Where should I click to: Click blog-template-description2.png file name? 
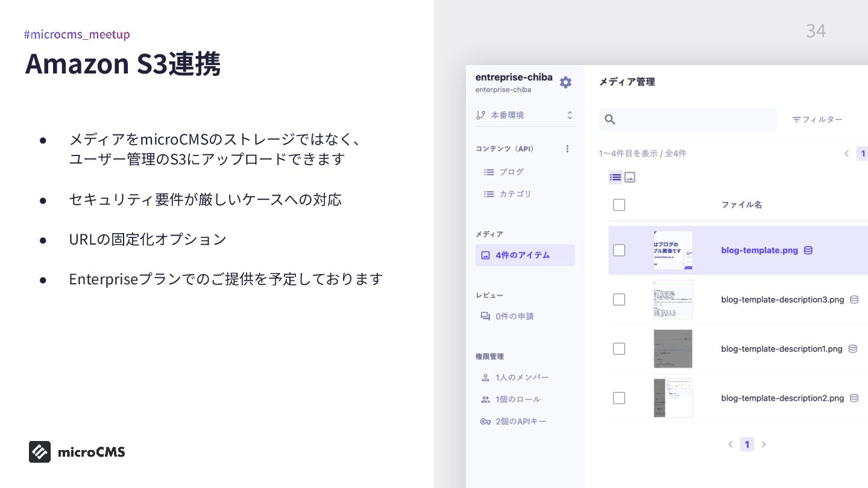click(782, 398)
